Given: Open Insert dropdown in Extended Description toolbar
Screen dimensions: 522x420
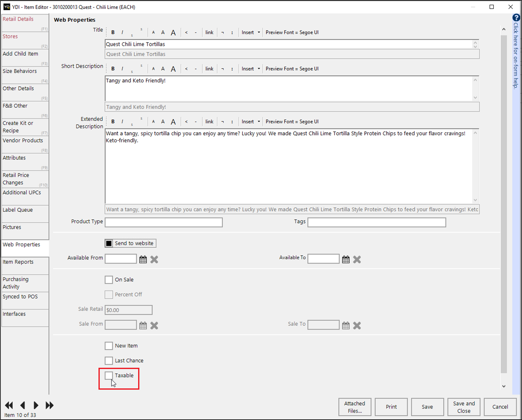Looking at the screenshot, I should tap(251, 121).
